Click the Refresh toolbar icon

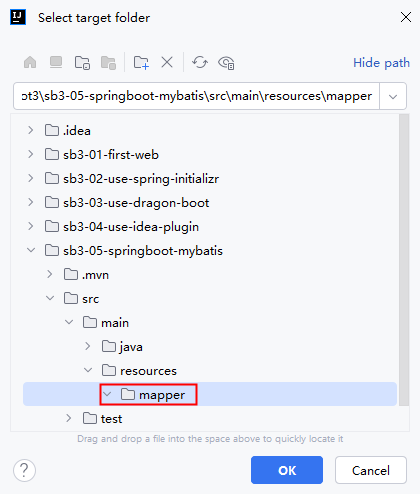tap(200, 62)
